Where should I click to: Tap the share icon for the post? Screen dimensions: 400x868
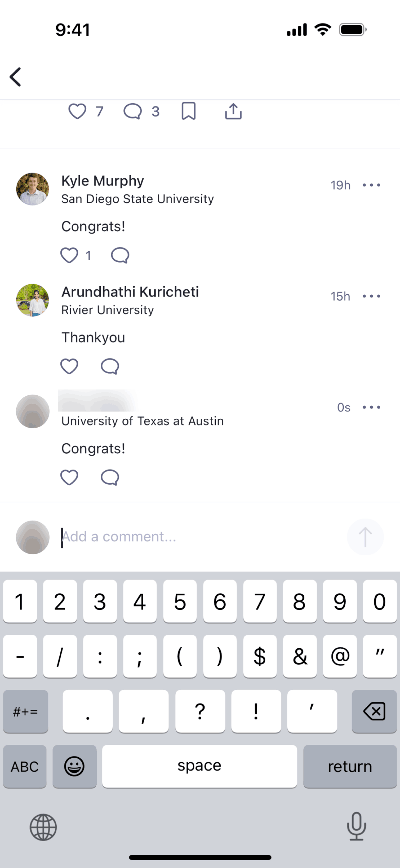[x=233, y=111]
